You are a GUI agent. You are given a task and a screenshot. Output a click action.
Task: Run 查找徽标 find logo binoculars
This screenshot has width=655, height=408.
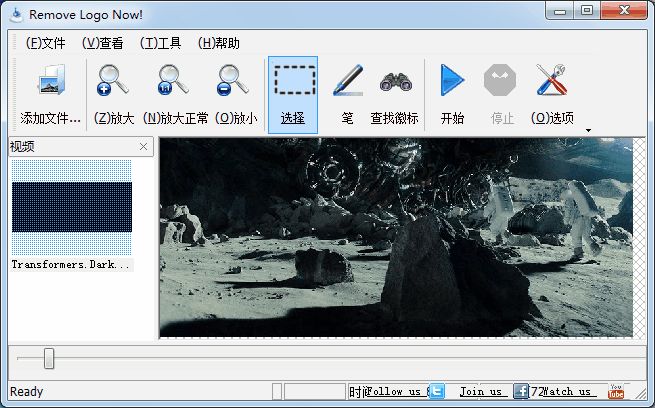click(x=394, y=95)
